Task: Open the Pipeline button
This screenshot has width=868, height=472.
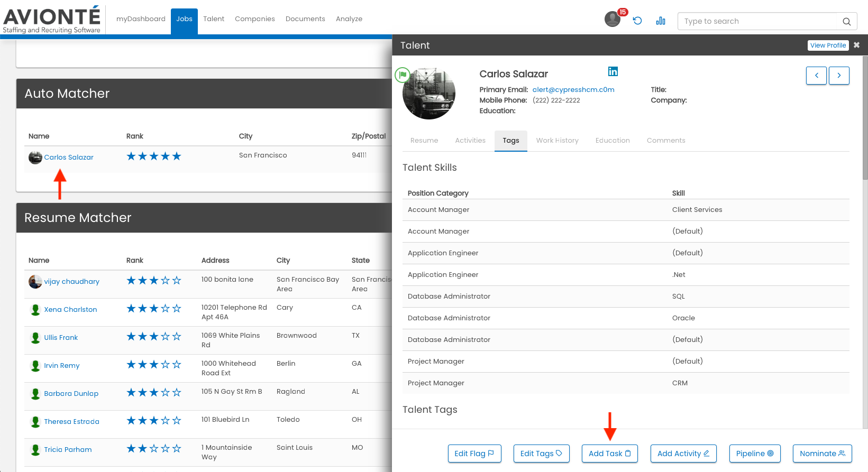Action: pyautogui.click(x=754, y=454)
